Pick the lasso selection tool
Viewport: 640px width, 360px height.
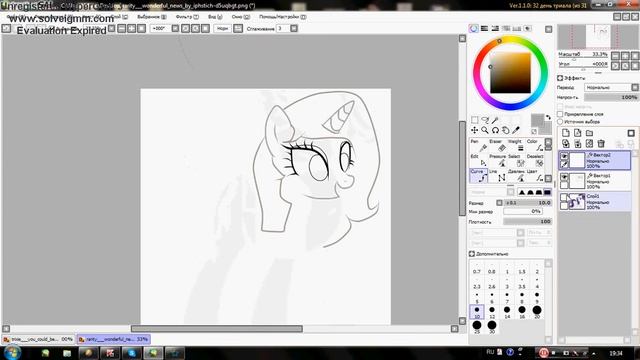[485, 120]
